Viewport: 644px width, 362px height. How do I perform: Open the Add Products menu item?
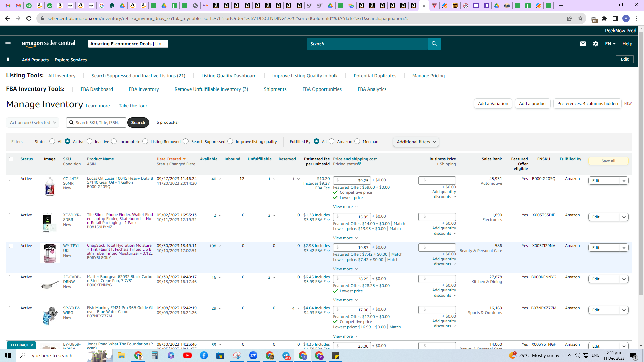[35, 60]
